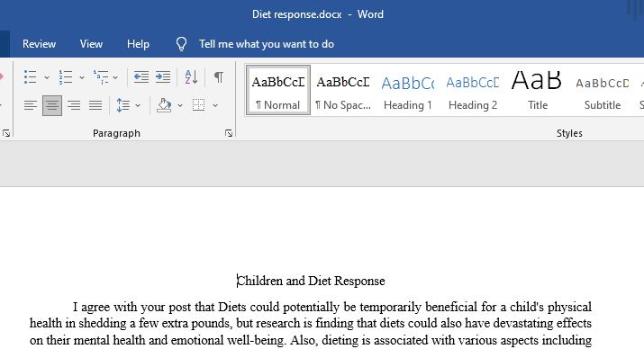The height and width of the screenshot is (349, 644).
Task: Apply the No Spacing style
Action: click(x=343, y=90)
